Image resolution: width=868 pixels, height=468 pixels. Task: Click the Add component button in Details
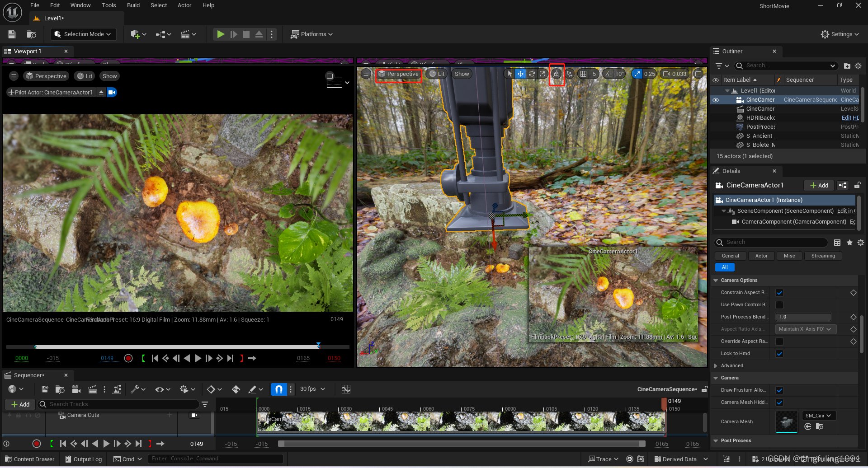pos(819,185)
